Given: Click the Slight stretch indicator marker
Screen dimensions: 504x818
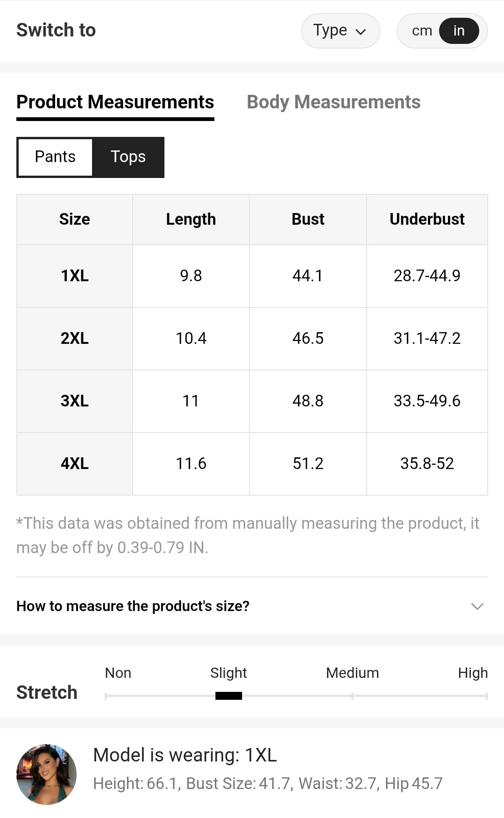Looking at the screenshot, I should point(228,696).
